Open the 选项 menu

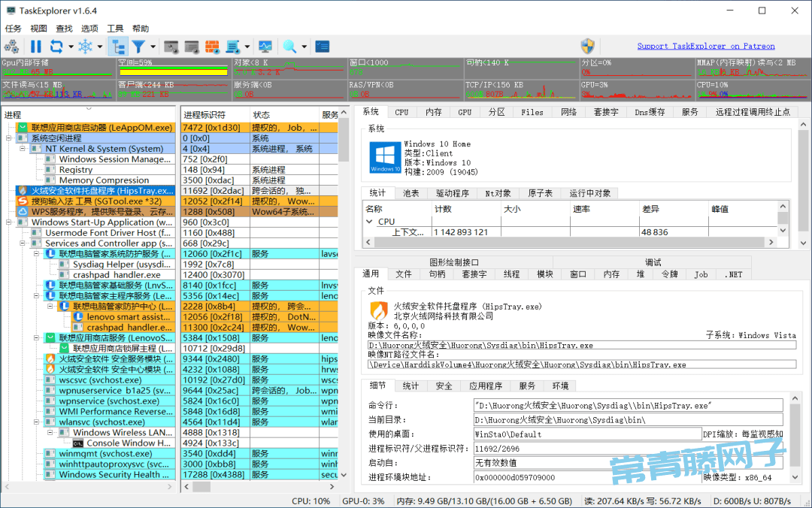(89, 29)
